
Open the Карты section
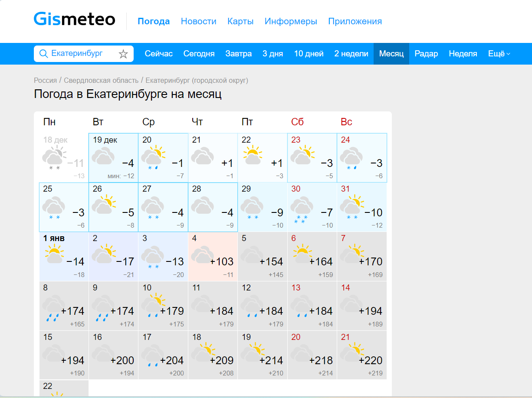(x=240, y=21)
